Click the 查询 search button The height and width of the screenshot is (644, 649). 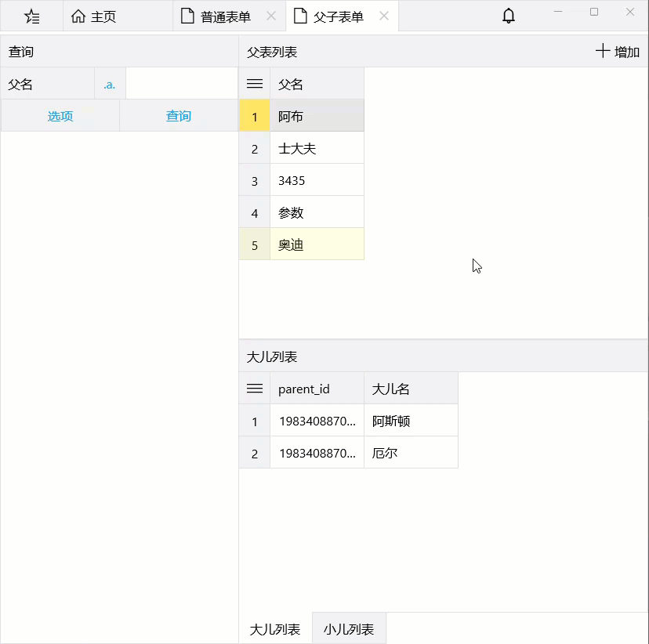pyautogui.click(x=179, y=116)
